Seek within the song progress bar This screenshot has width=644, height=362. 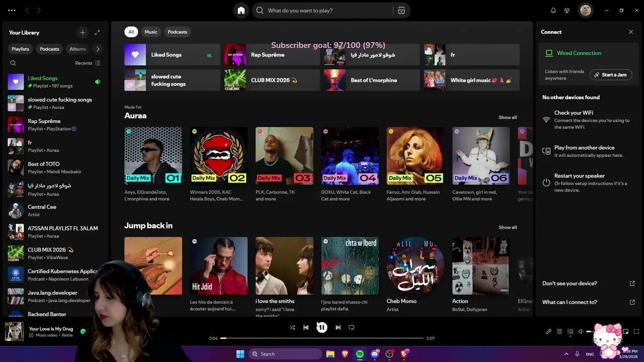coord(322,338)
